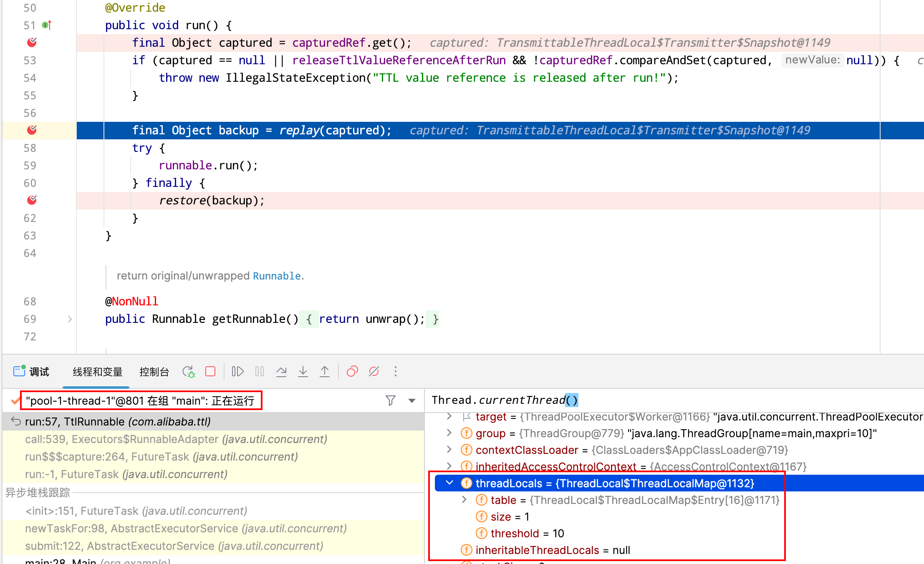The height and width of the screenshot is (564, 924).
Task: Click the Rerun debug icon
Action: 189,371
